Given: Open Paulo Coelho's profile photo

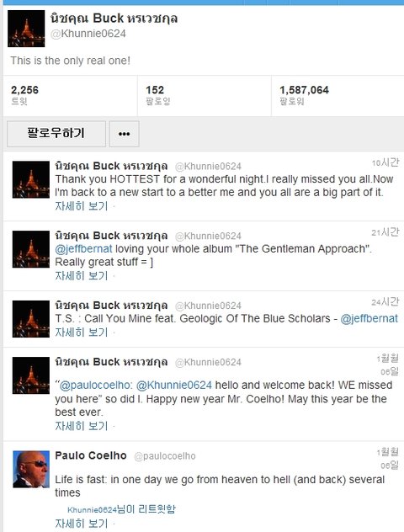Looking at the screenshot, I should click(31, 469).
